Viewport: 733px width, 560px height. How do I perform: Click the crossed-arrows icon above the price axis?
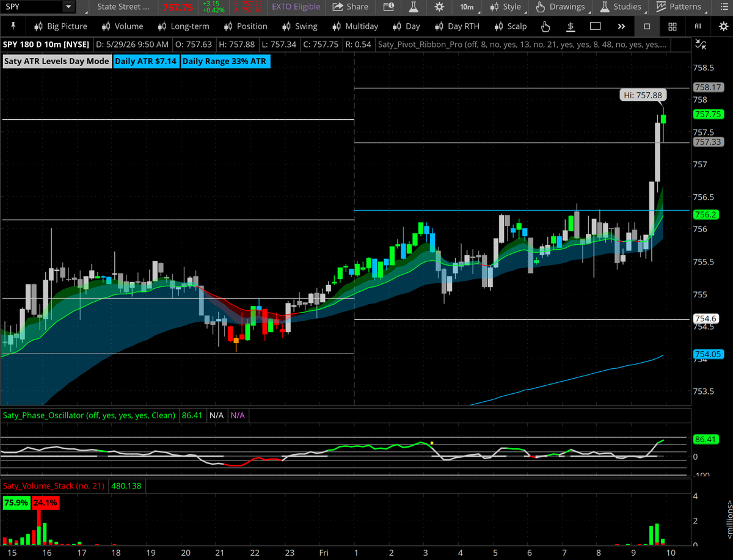pyautogui.click(x=702, y=44)
